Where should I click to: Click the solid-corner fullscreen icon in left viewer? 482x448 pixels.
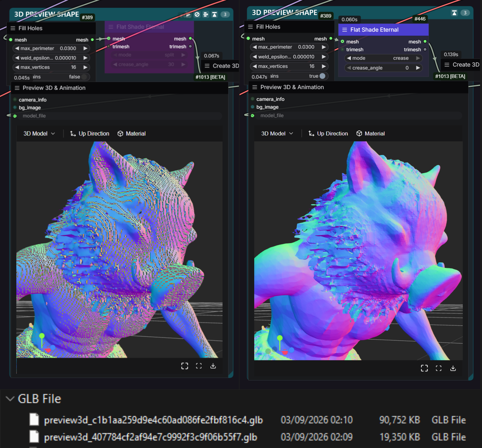185,366
